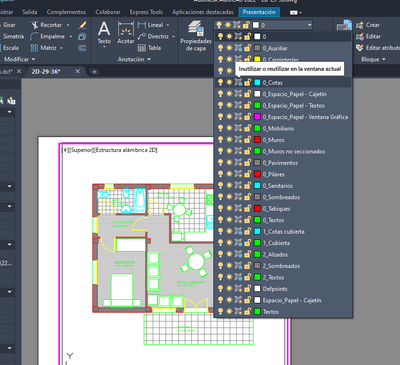
Task: Select the Texto annotation tool
Action: 104,33
